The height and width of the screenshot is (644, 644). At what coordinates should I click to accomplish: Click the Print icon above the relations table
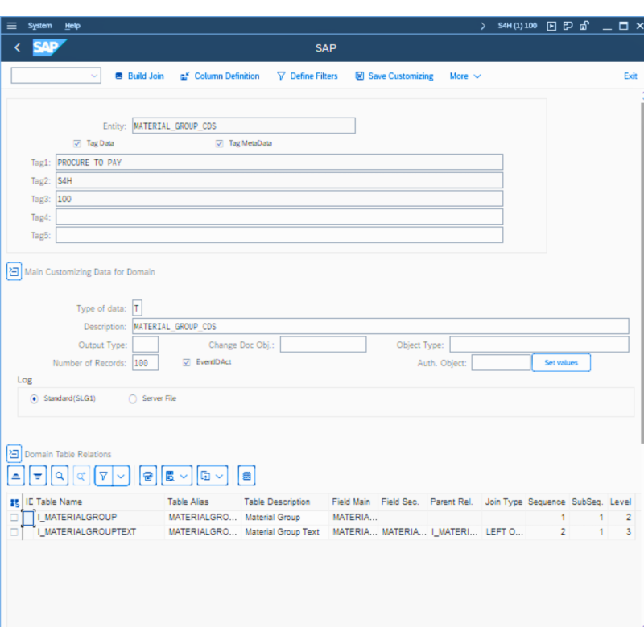[x=147, y=476]
